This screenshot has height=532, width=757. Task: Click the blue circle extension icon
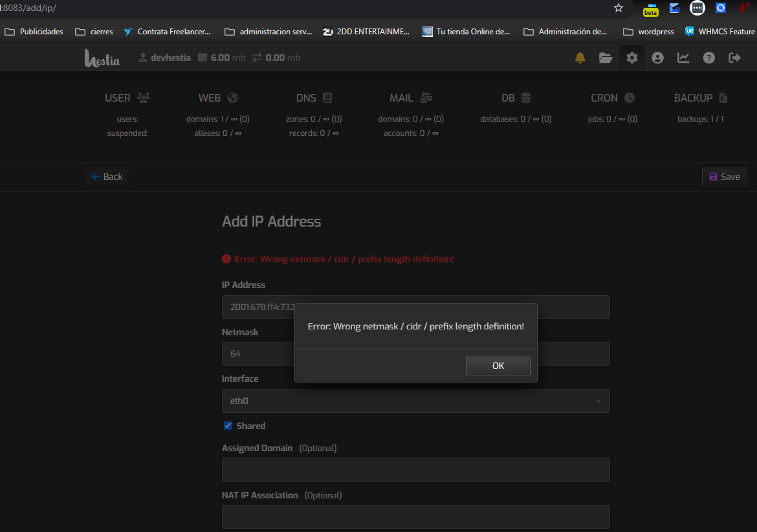coord(720,8)
